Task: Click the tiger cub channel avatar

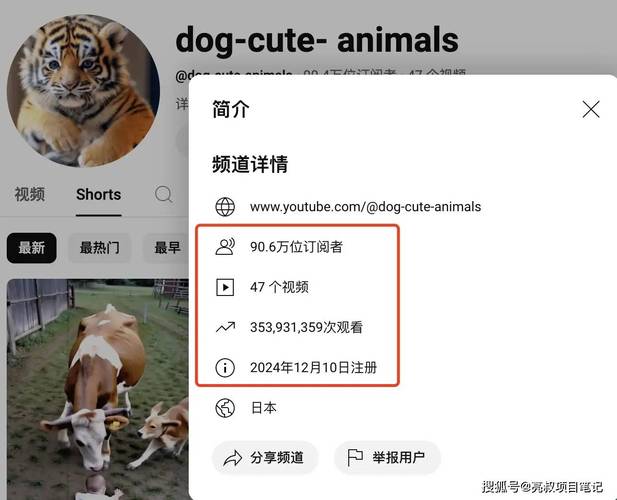Action: coord(83,90)
